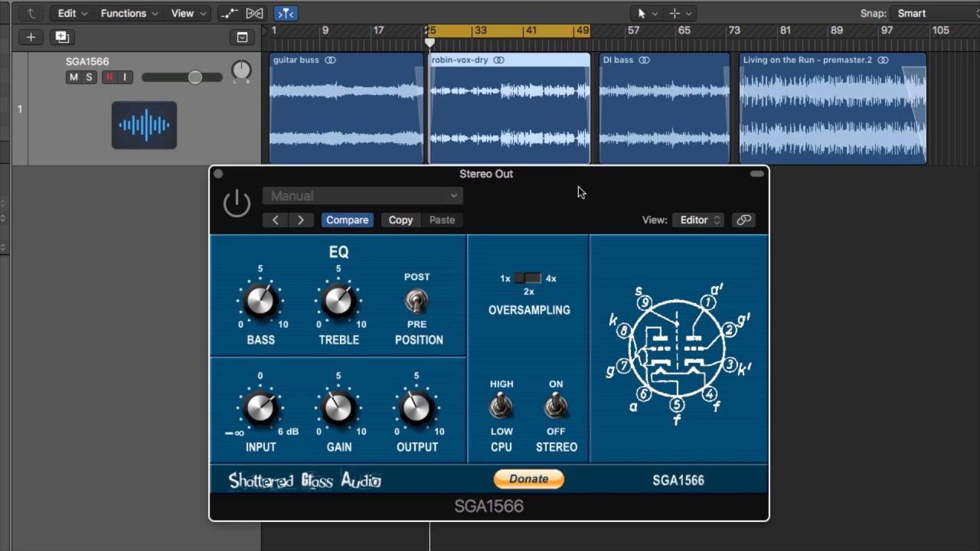The height and width of the screenshot is (551, 980).
Task: Close the Stereo Out plugin window
Action: [218, 174]
